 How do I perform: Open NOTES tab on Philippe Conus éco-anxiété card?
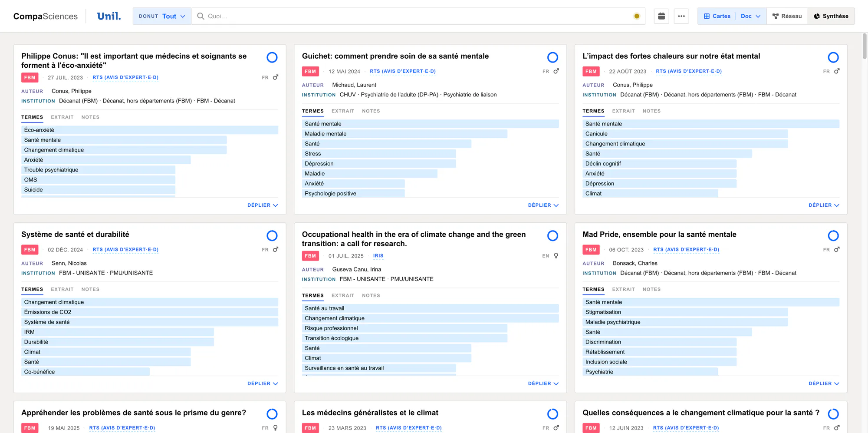coord(90,117)
